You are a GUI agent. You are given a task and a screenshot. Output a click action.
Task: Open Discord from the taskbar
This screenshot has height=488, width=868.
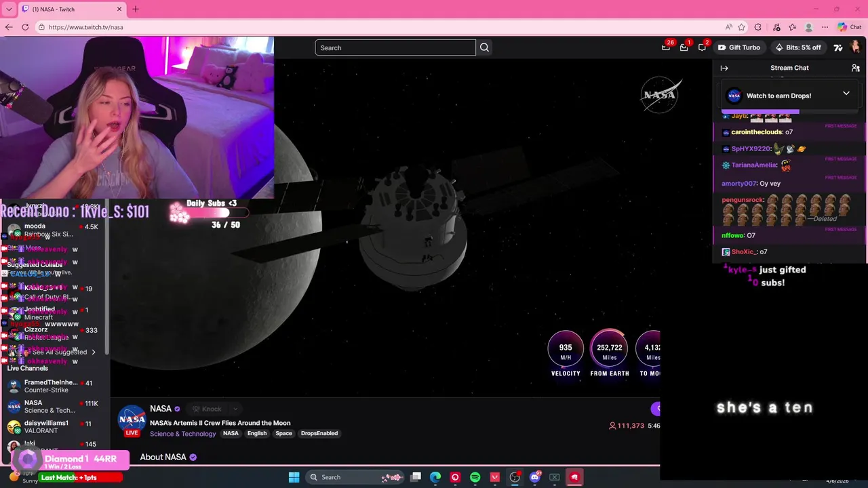pyautogui.click(x=535, y=477)
